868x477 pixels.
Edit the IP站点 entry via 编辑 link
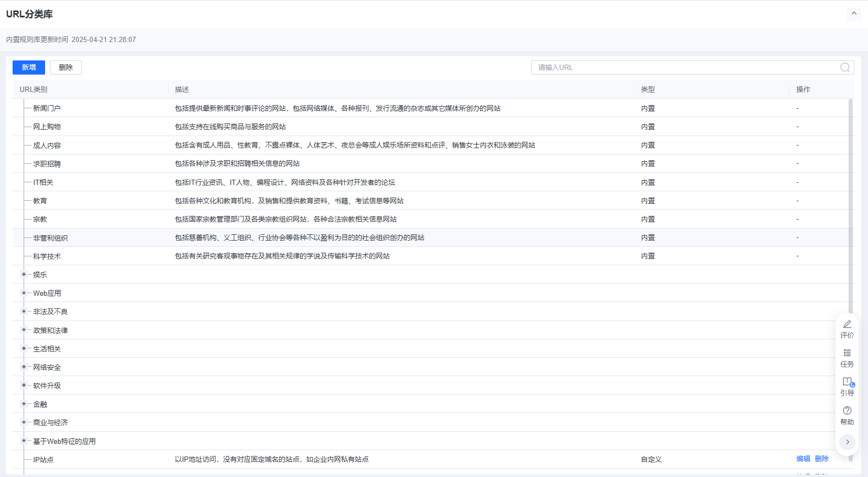[803, 459]
